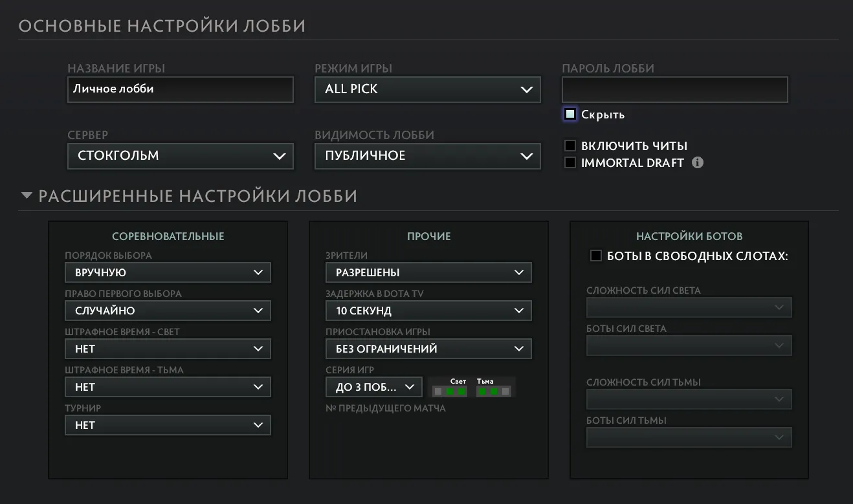The image size is (853, 504).
Task: Open the Видимость лобби Публичное dropdown
Action: coord(428,156)
